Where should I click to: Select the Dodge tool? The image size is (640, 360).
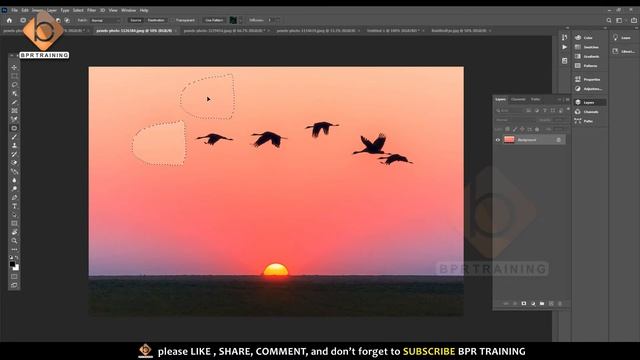[14, 189]
